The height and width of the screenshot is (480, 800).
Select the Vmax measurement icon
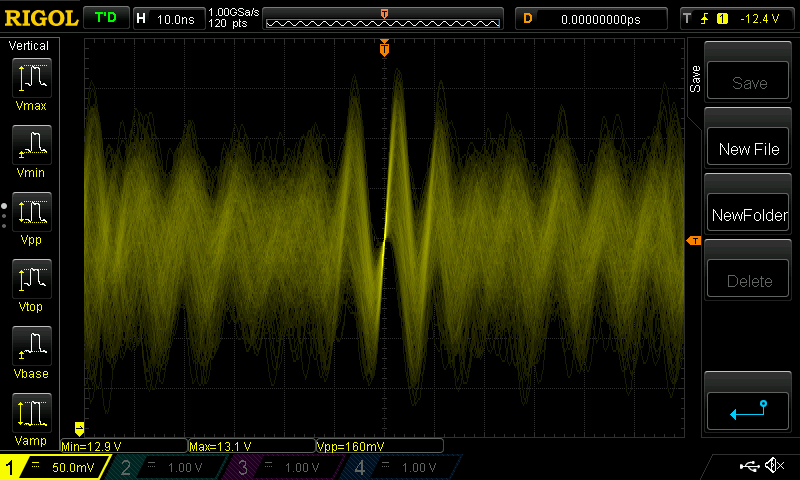pos(30,78)
